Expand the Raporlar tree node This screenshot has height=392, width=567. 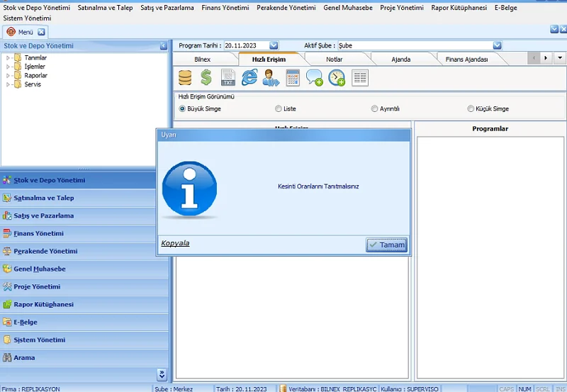pyautogui.click(x=9, y=76)
